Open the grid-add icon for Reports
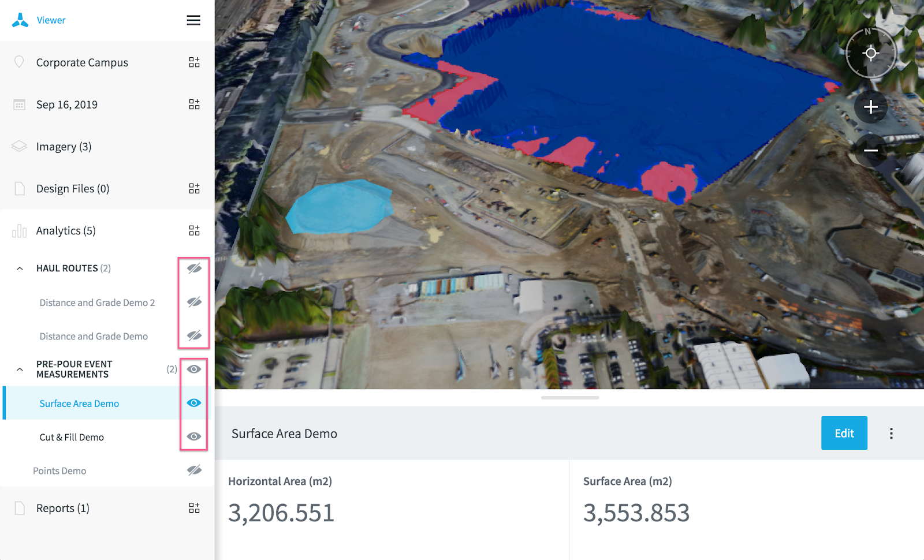 [194, 508]
